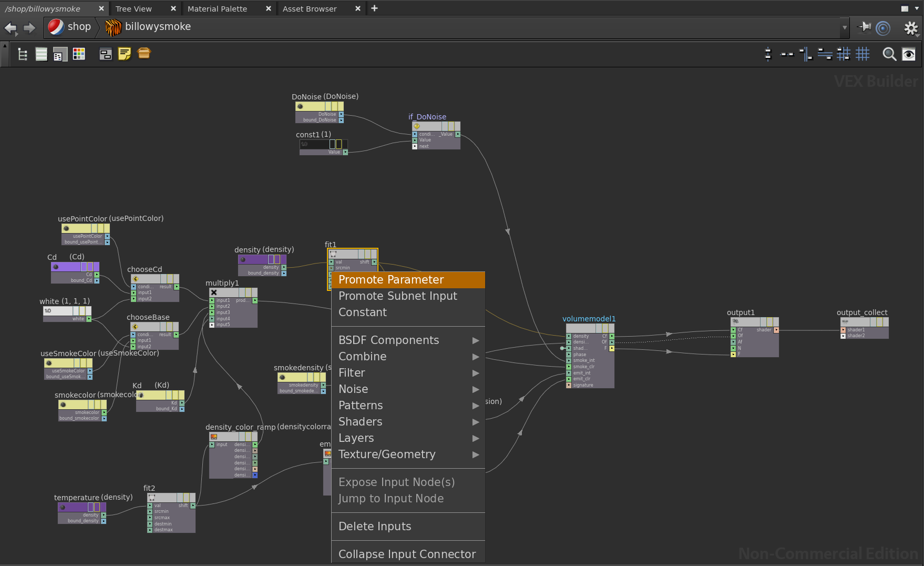Click the color palette icon in toolbar
Image resolution: width=924 pixels, height=566 pixels.
[x=79, y=54]
